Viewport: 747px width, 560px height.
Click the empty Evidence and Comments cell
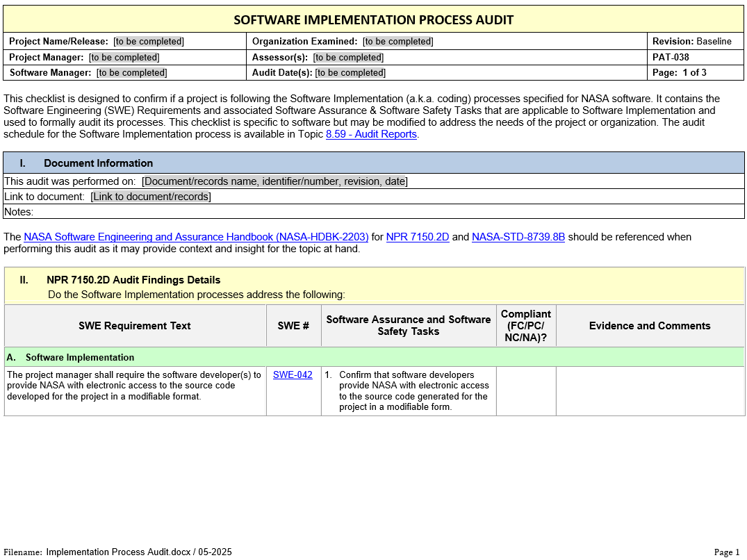(650, 390)
